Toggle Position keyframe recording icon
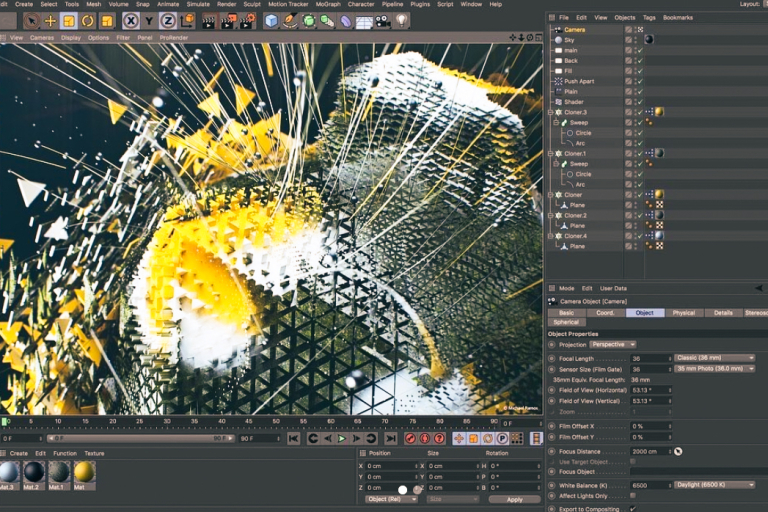This screenshot has width=768, height=512. (458, 439)
